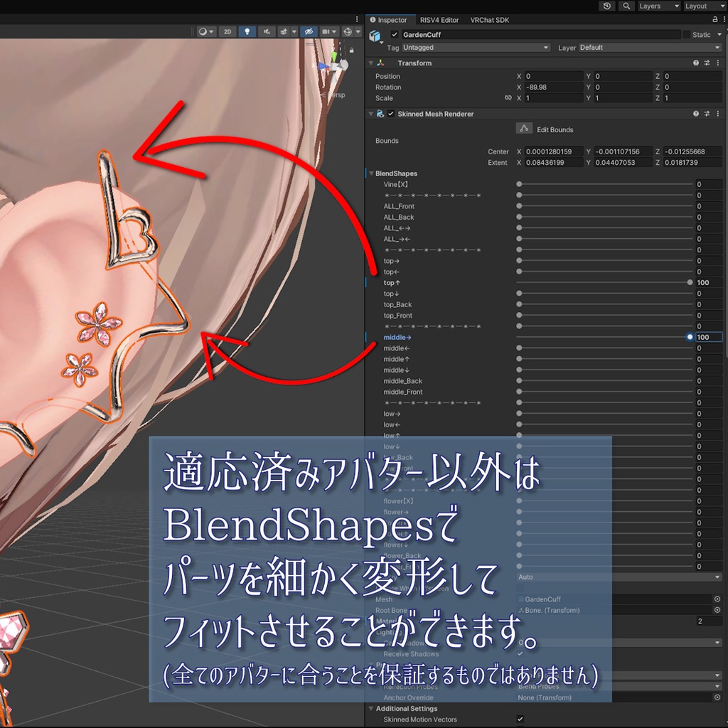
Task: Open the search icon near Layers
Action: tap(626, 6)
